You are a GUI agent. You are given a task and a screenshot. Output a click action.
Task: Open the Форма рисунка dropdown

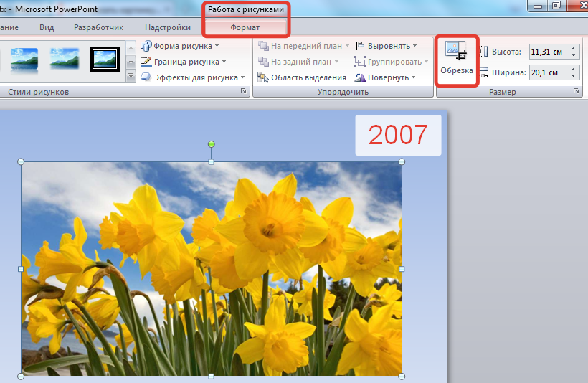(x=180, y=46)
